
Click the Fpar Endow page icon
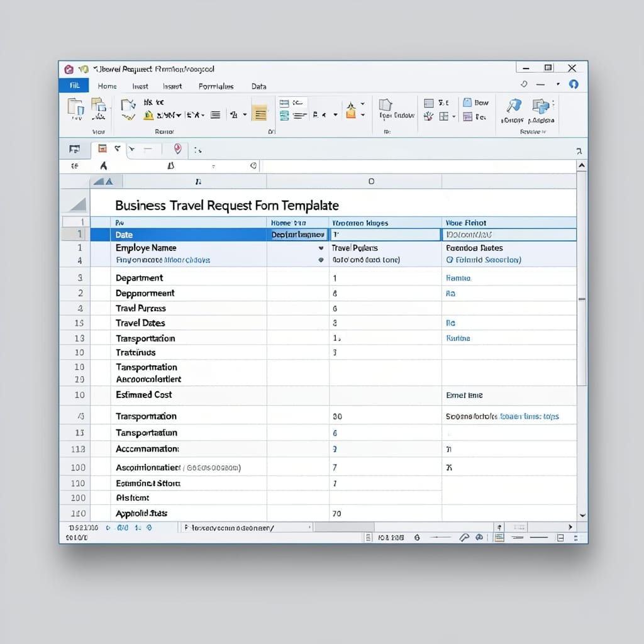click(x=386, y=104)
